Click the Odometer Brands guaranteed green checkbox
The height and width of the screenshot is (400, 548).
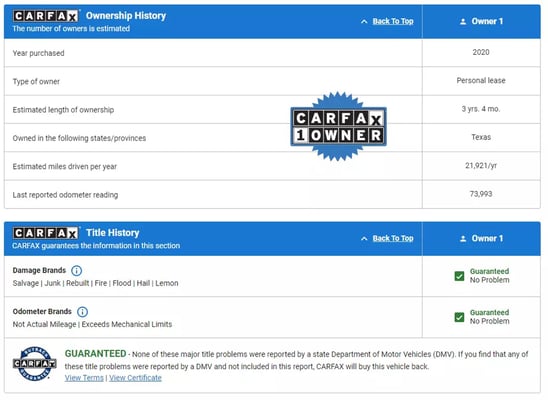tap(459, 317)
